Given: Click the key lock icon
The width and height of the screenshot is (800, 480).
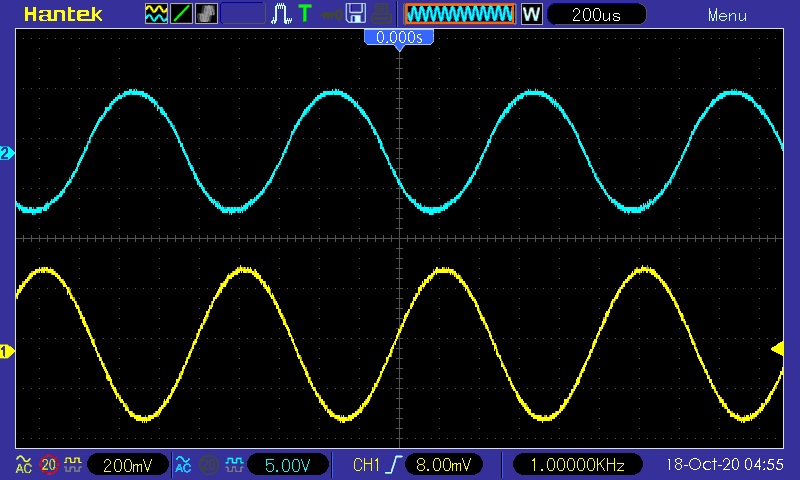Looking at the screenshot, I should click(x=329, y=15).
